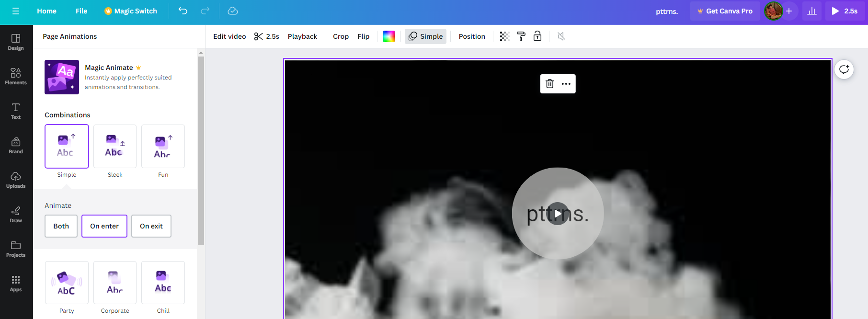Screen dimensions: 868x319
Task: Open the Projects sidebar panel
Action: 16,249
